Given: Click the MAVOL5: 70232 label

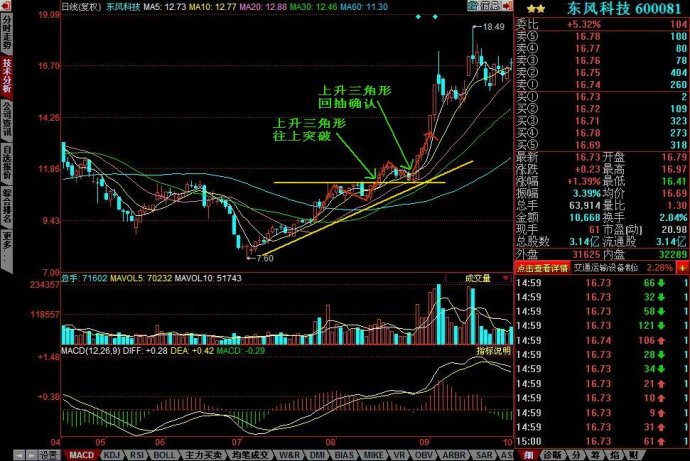Looking at the screenshot, I should pyautogui.click(x=141, y=278).
